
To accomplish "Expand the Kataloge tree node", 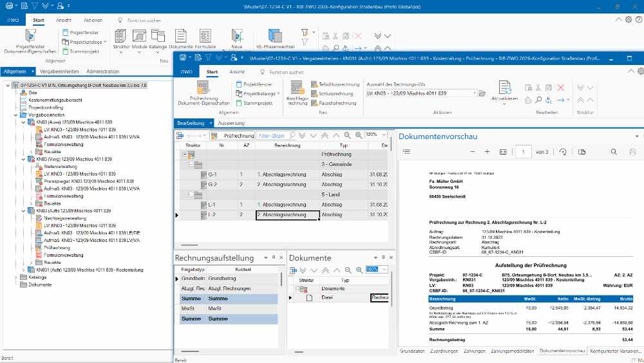I will tap(16, 277).
